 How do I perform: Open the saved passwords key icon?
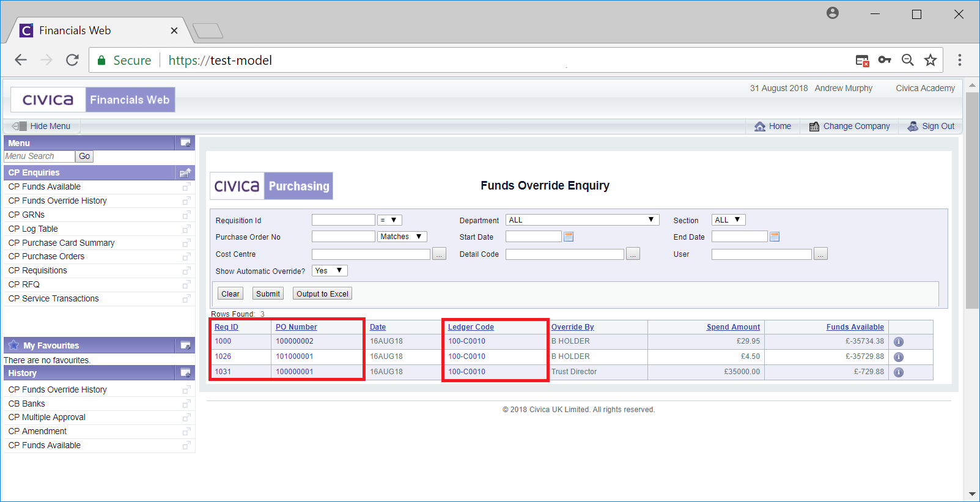[885, 60]
